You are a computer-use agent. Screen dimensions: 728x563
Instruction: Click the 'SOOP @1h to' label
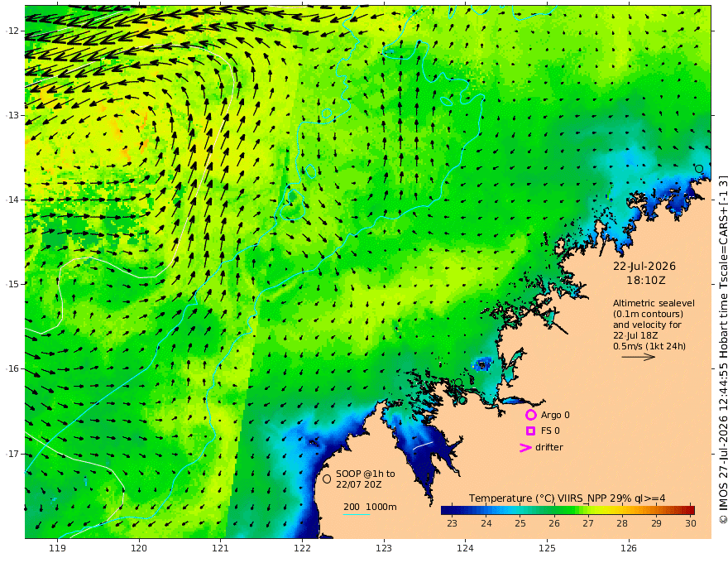366,474
